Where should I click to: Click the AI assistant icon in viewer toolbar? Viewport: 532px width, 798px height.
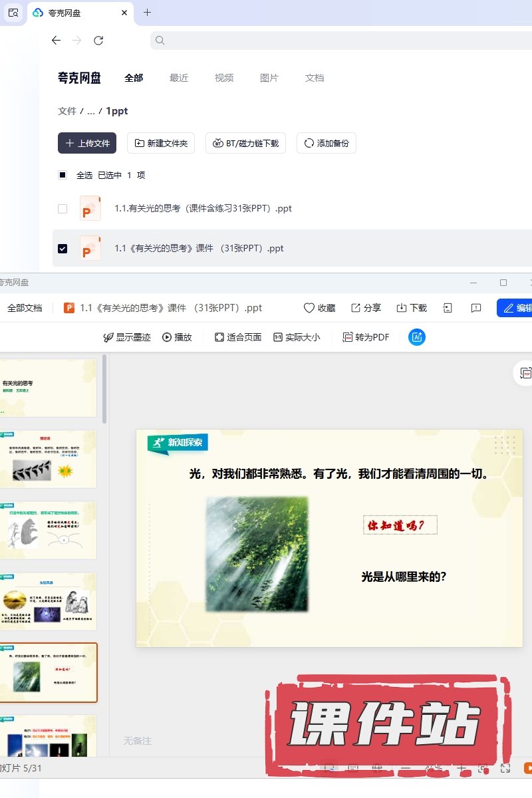(x=417, y=337)
